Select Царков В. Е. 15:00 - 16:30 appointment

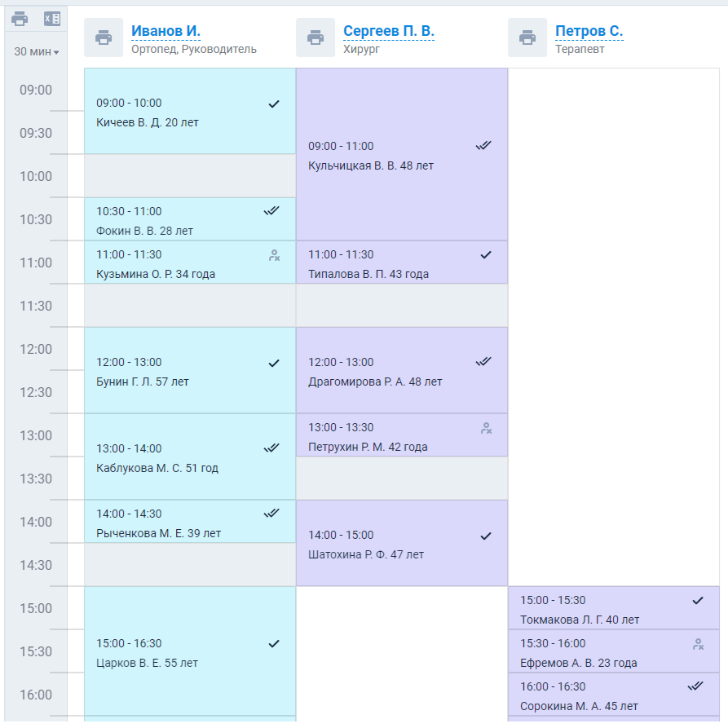(190, 651)
